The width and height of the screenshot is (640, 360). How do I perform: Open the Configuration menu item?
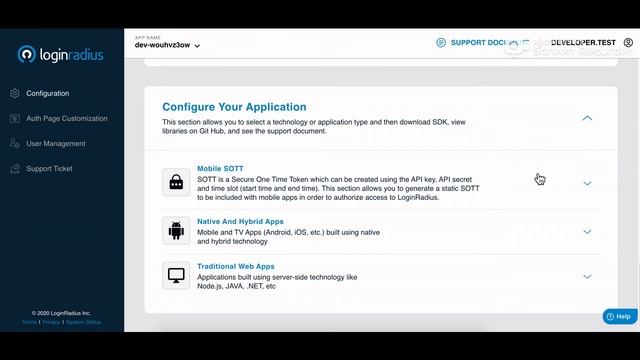pos(48,93)
